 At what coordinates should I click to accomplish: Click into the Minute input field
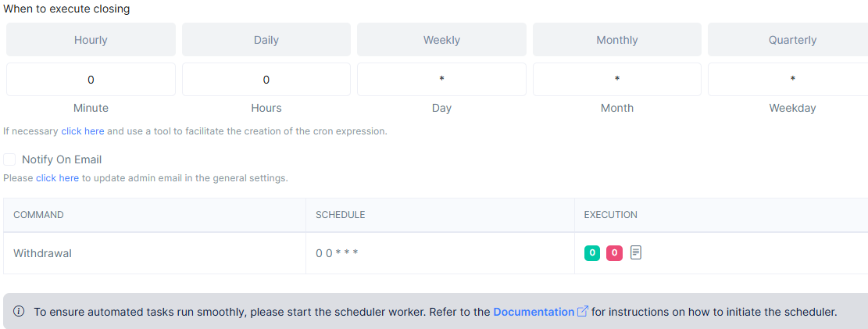click(x=91, y=80)
